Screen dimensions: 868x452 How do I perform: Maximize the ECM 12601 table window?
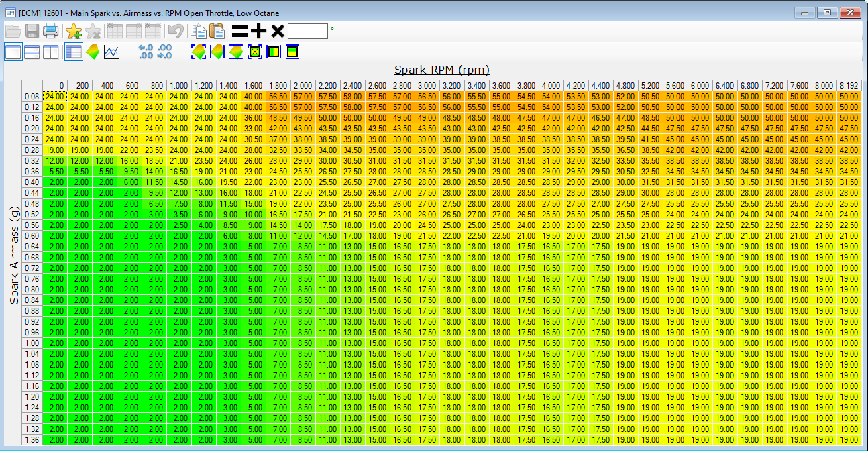828,13
